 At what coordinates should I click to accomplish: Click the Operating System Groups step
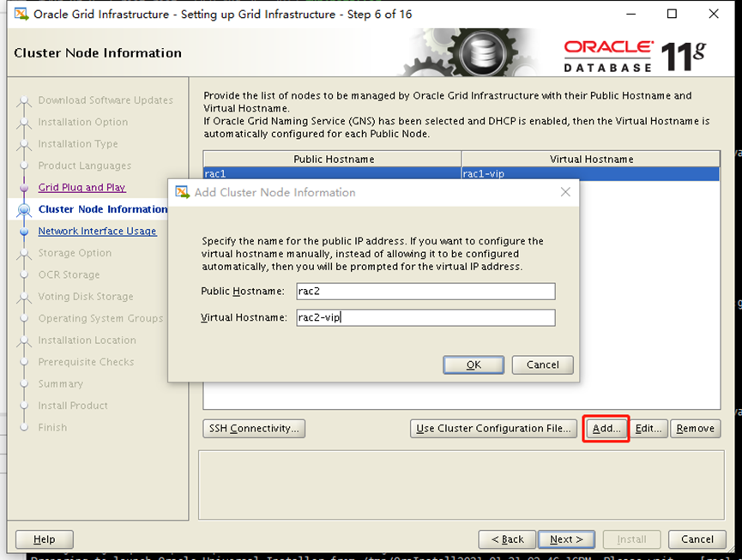point(101,318)
